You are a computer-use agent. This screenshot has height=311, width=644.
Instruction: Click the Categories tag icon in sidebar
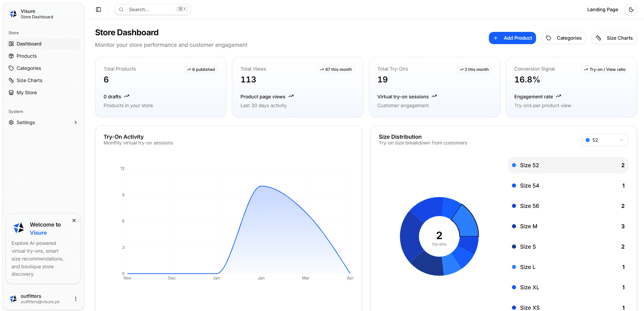click(11, 68)
